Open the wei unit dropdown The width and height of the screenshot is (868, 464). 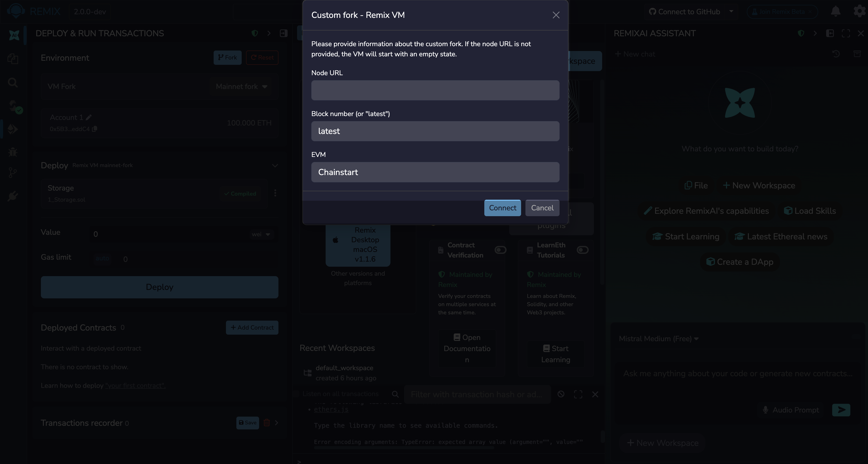261,234
